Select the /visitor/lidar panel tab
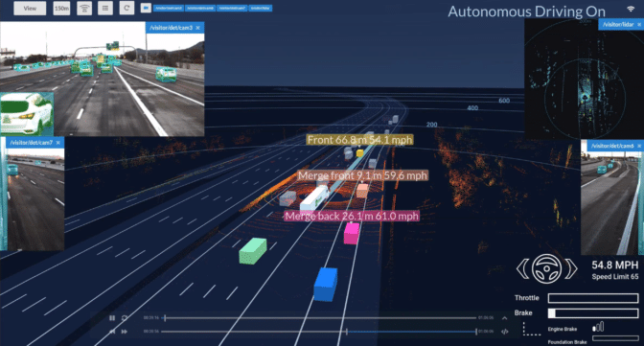Viewport: 644px width, 346px height. [x=618, y=24]
